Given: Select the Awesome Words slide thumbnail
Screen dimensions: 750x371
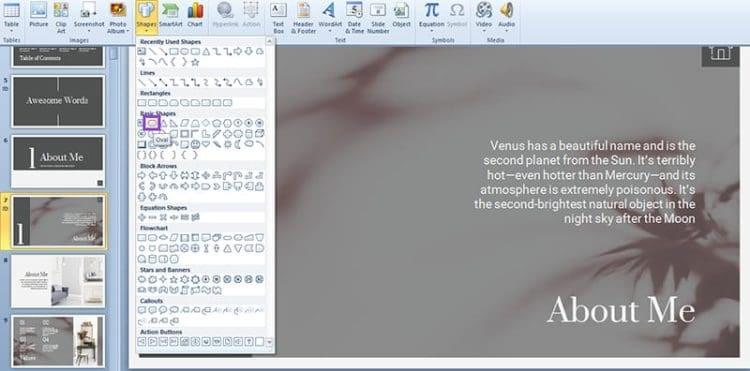Looking at the screenshot, I should click(x=58, y=101).
